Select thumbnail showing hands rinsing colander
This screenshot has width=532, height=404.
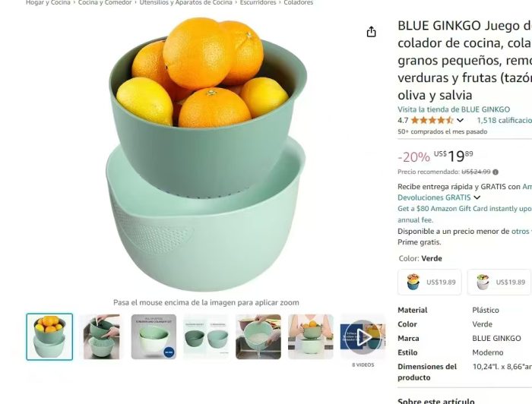101,337
